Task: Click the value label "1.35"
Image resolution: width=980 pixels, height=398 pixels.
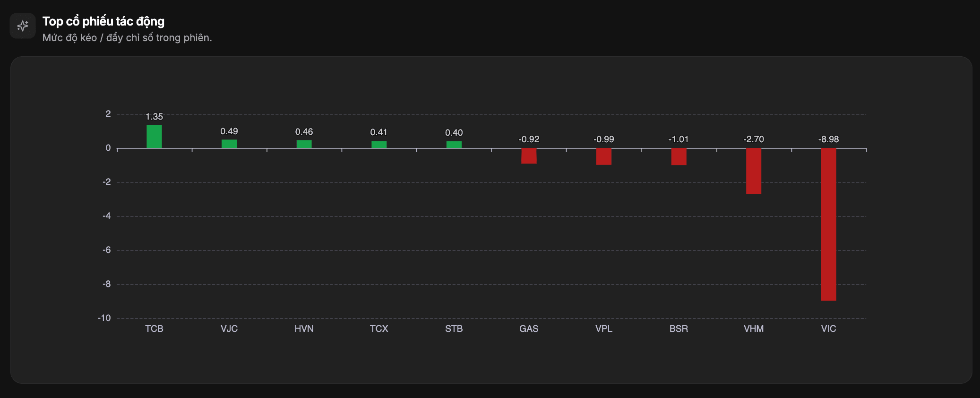Action: (154, 117)
